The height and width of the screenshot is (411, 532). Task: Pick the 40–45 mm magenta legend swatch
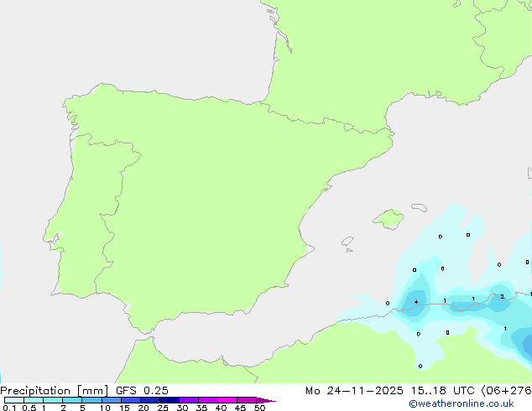point(227,400)
